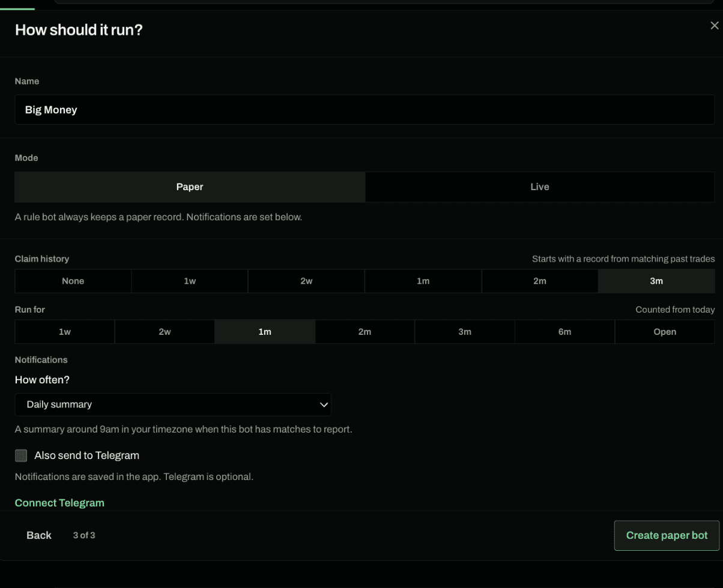723x588 pixels.
Task: Set Claim history to None
Action: click(73, 281)
